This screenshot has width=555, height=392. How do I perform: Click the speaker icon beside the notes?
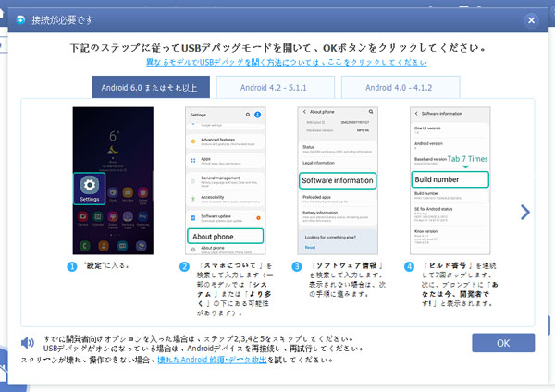[x=28, y=342]
